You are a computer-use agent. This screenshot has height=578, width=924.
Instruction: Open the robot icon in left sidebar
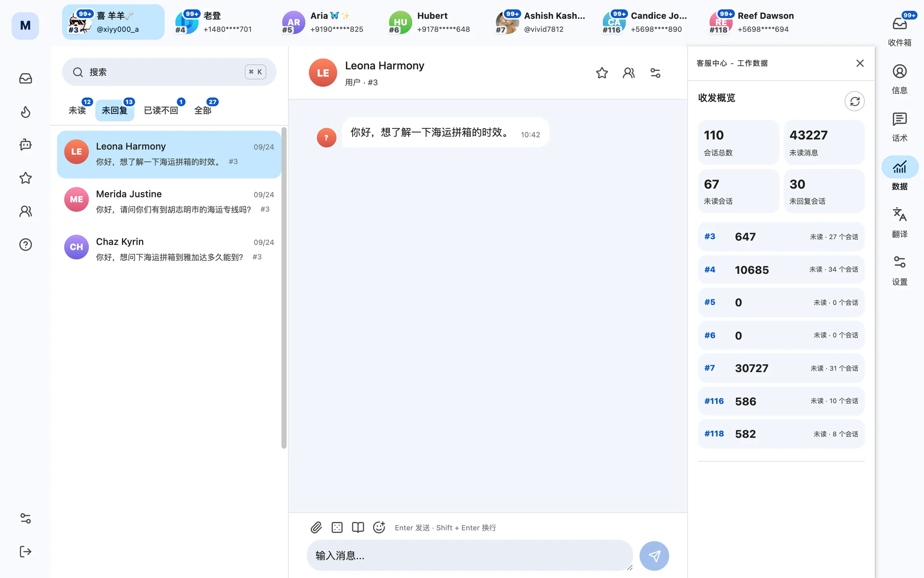point(25,145)
